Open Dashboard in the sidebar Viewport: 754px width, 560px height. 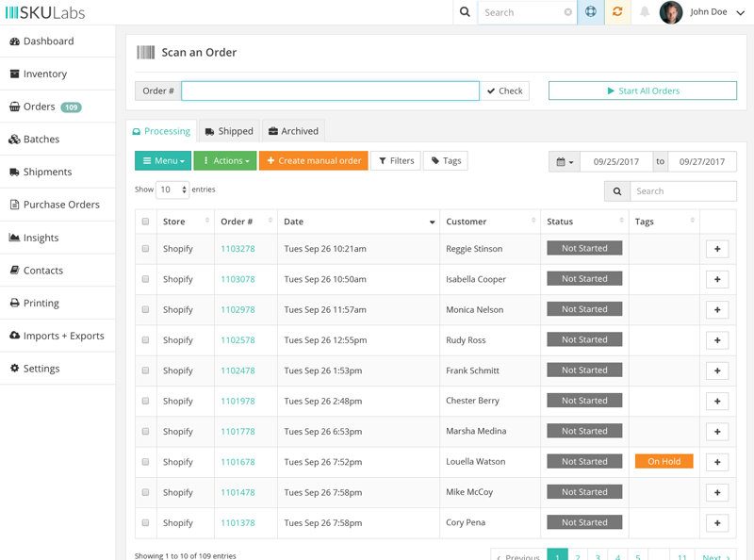click(57, 41)
